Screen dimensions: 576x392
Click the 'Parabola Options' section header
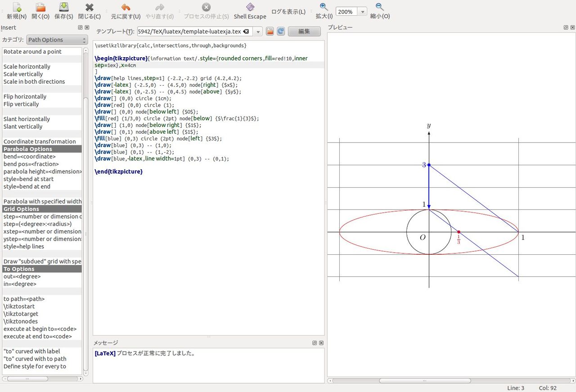click(x=42, y=149)
